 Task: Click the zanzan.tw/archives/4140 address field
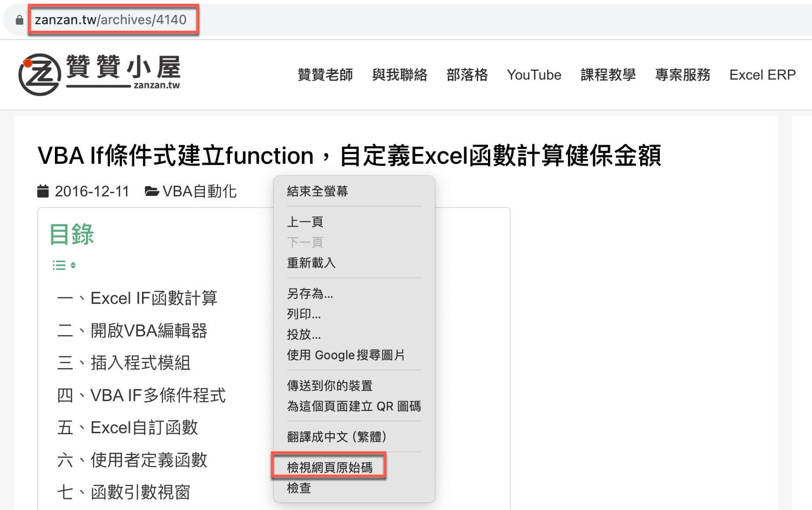(x=111, y=20)
